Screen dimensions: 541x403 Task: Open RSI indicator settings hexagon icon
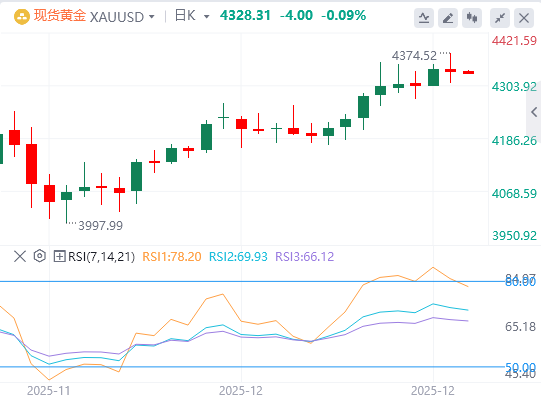coord(40,256)
